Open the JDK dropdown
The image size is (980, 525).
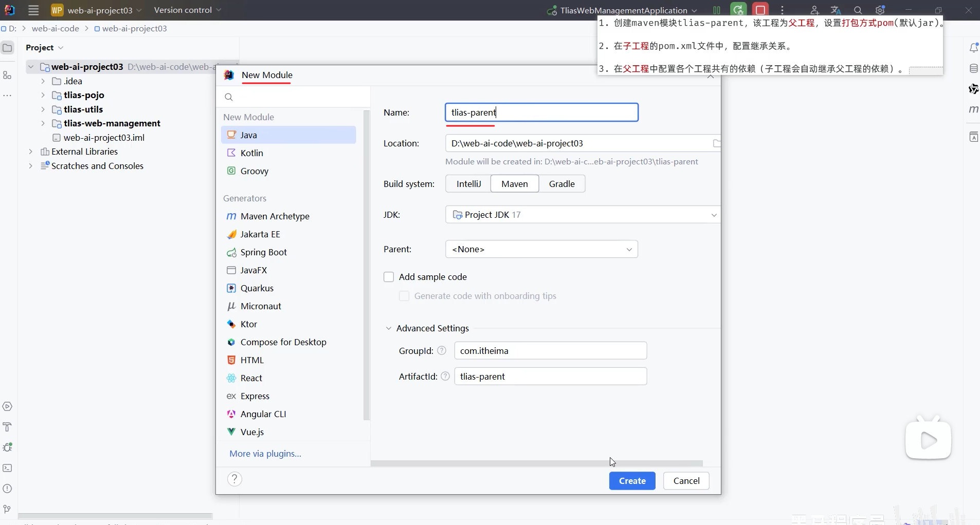(x=583, y=215)
